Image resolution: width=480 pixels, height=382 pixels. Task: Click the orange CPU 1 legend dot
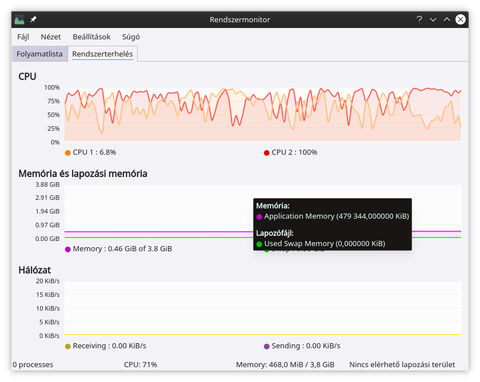[68, 153]
